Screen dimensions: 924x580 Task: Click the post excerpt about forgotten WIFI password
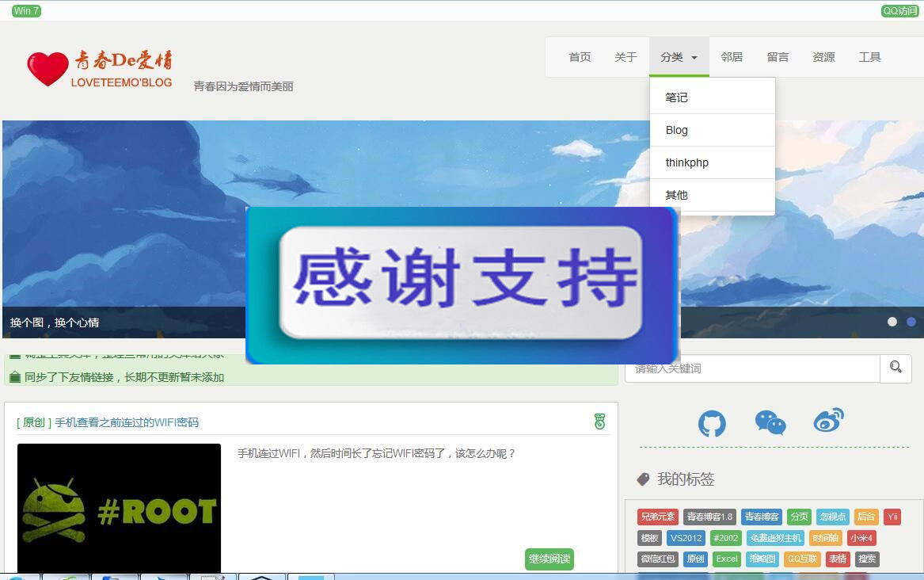pyautogui.click(x=377, y=453)
